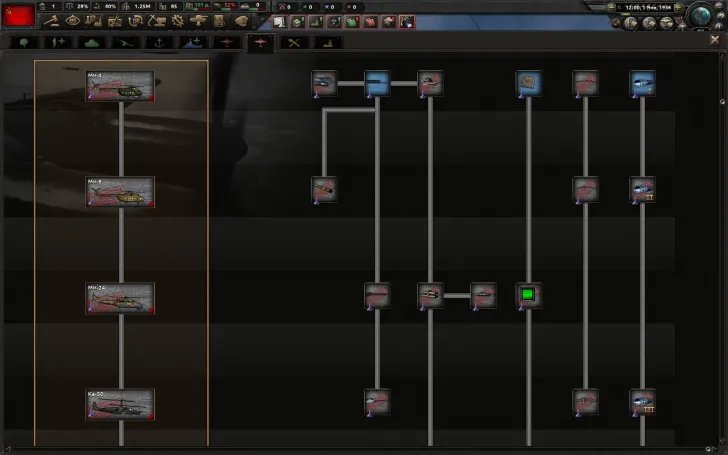Select the Ka-50 helicopter technology

pyautogui.click(x=120, y=404)
